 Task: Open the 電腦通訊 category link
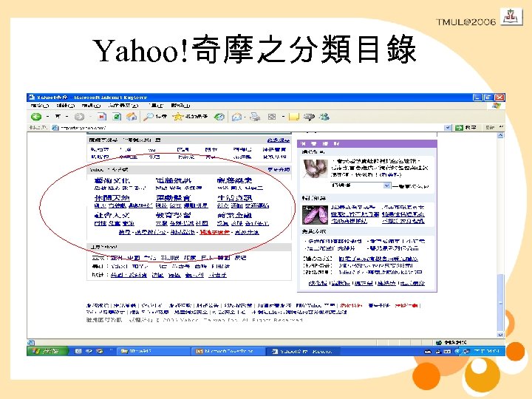tap(174, 180)
